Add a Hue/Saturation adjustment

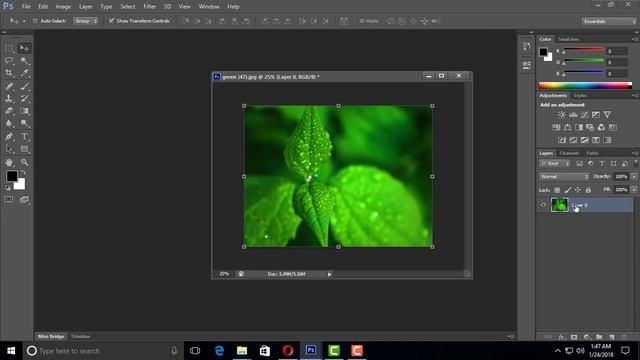click(x=556, y=127)
